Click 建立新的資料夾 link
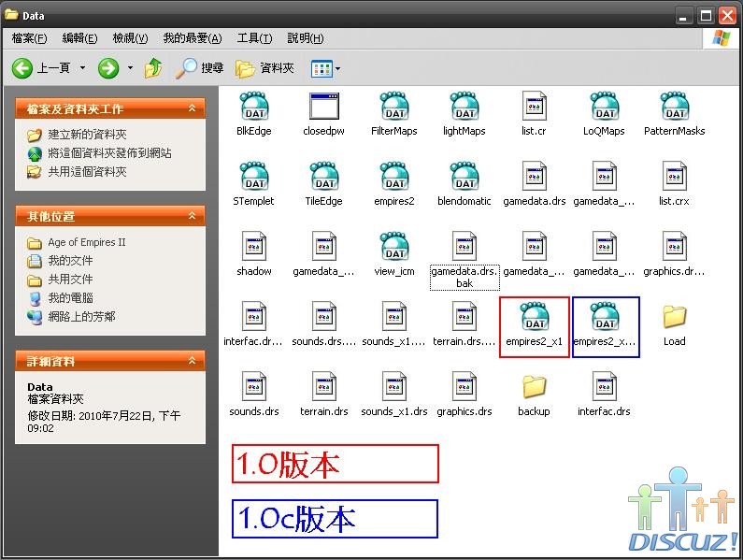Screen dimensions: 743x560 click(x=87, y=135)
